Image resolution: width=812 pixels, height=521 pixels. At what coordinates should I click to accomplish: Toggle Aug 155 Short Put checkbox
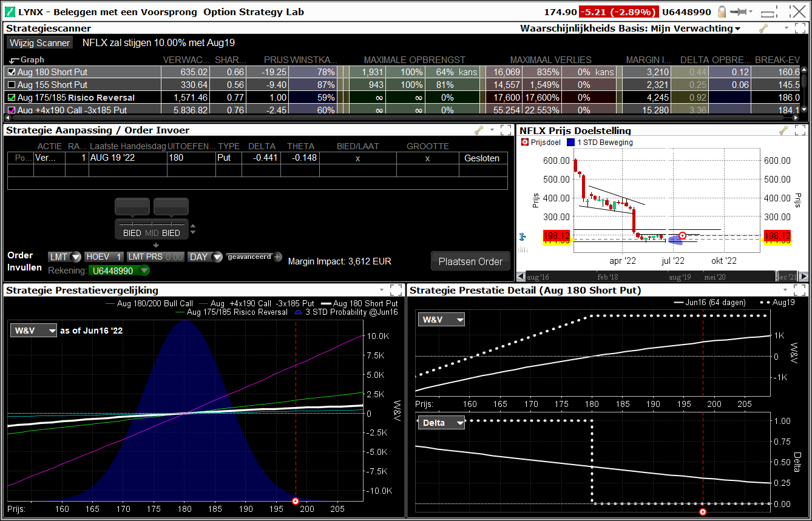pos(12,84)
